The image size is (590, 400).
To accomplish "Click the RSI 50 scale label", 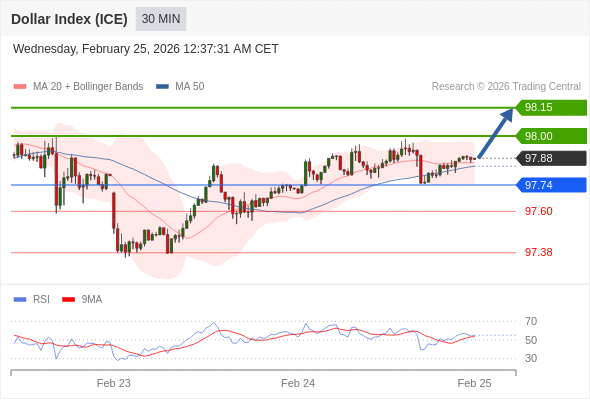I will pyautogui.click(x=531, y=340).
